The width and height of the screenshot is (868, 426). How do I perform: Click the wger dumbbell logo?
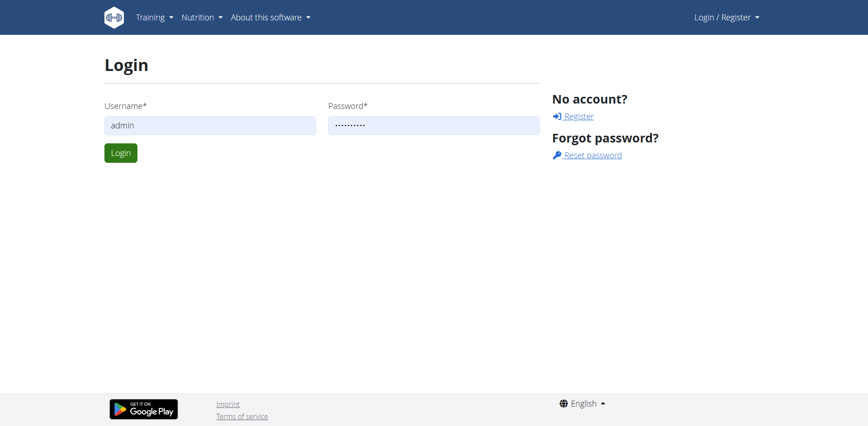(114, 18)
